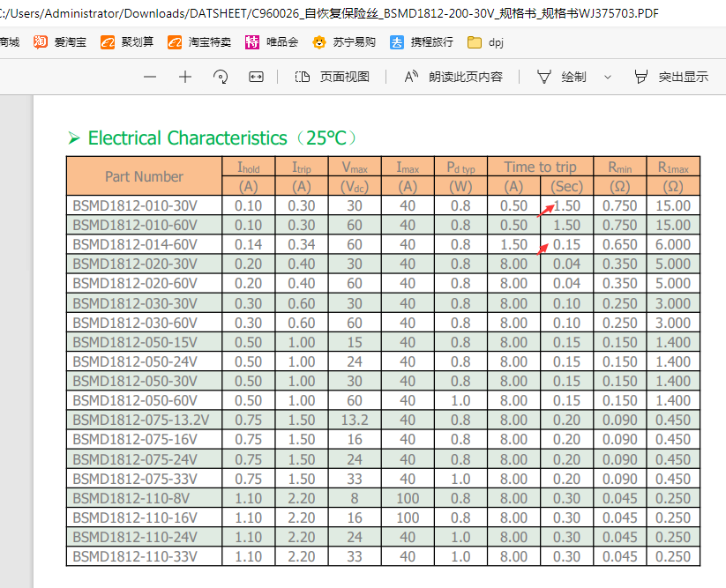The image size is (726, 588).
Task: Click the 13.2 Vmax value cell
Action: [355, 421]
